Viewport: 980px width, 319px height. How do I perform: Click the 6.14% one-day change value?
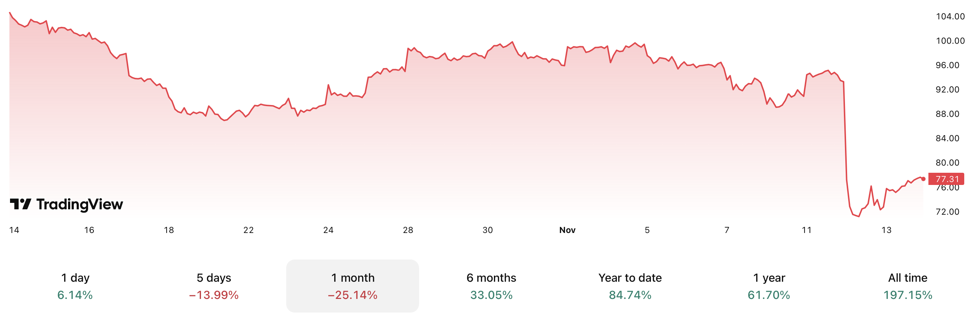point(75,295)
